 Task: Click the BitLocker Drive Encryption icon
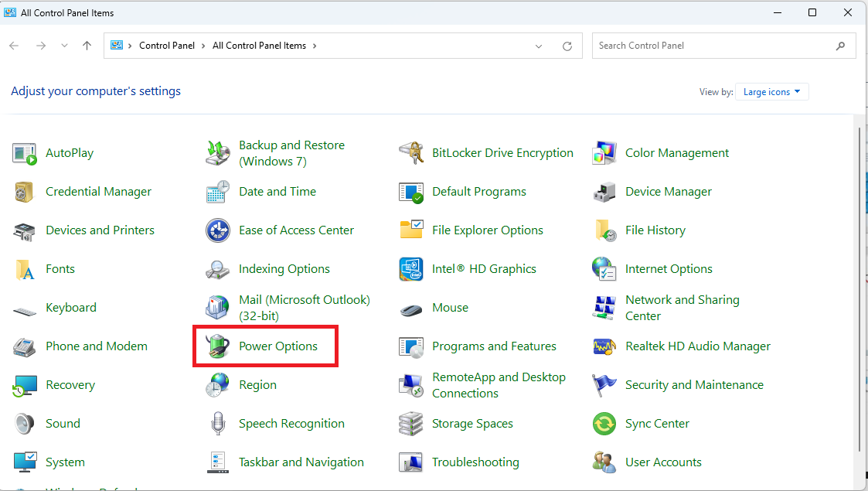click(x=410, y=153)
